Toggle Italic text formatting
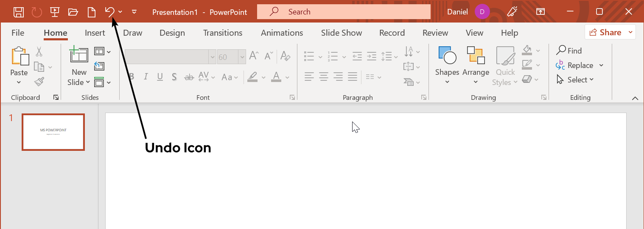The width and height of the screenshot is (644, 229). click(146, 77)
